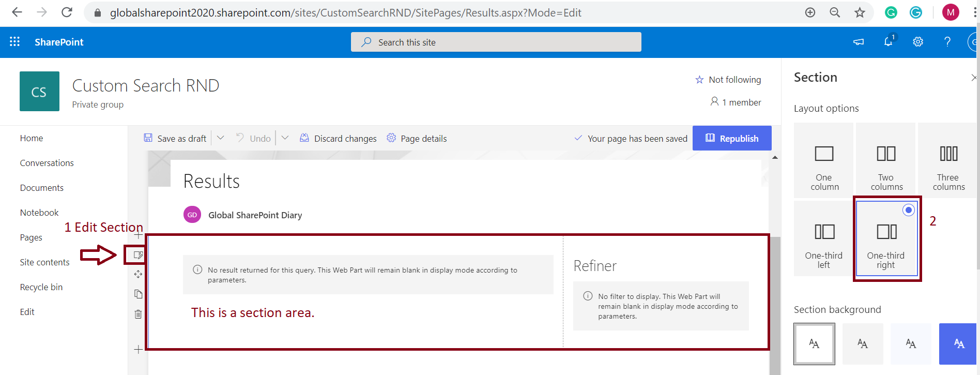Click the Move section icon
The width and height of the screenshot is (980, 375).
138,274
